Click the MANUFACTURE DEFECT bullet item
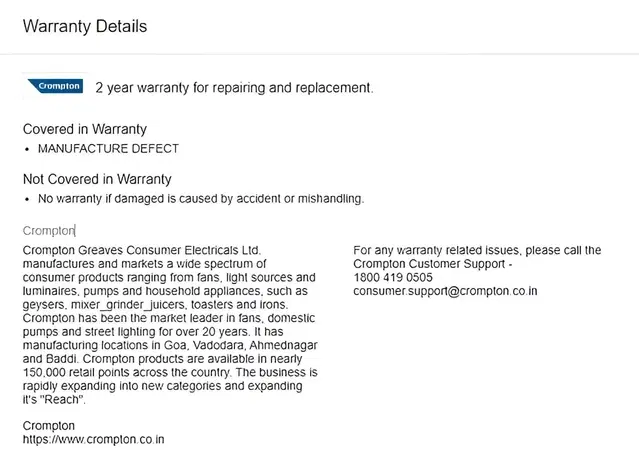 108,149
